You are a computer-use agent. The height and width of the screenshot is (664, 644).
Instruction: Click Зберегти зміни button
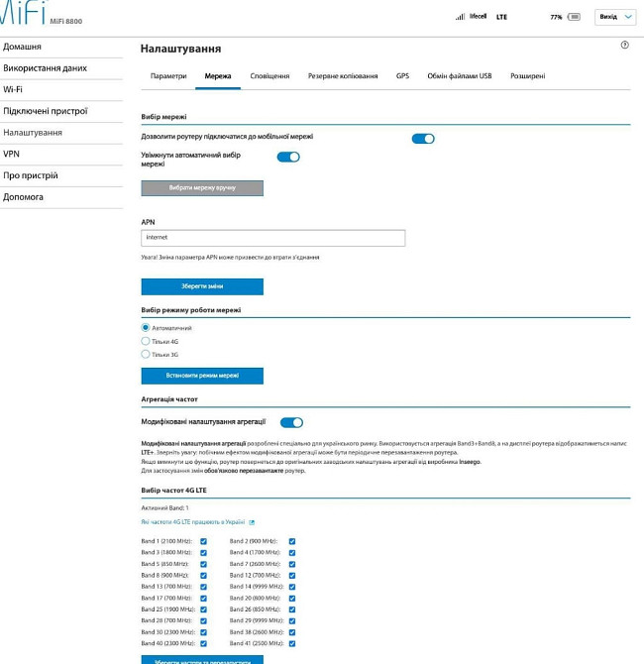(x=202, y=286)
